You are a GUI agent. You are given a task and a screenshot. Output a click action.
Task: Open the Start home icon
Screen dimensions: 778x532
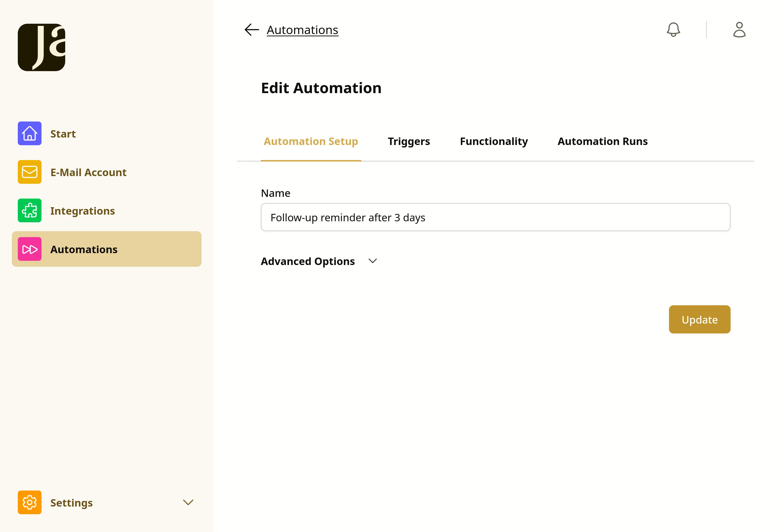click(29, 134)
